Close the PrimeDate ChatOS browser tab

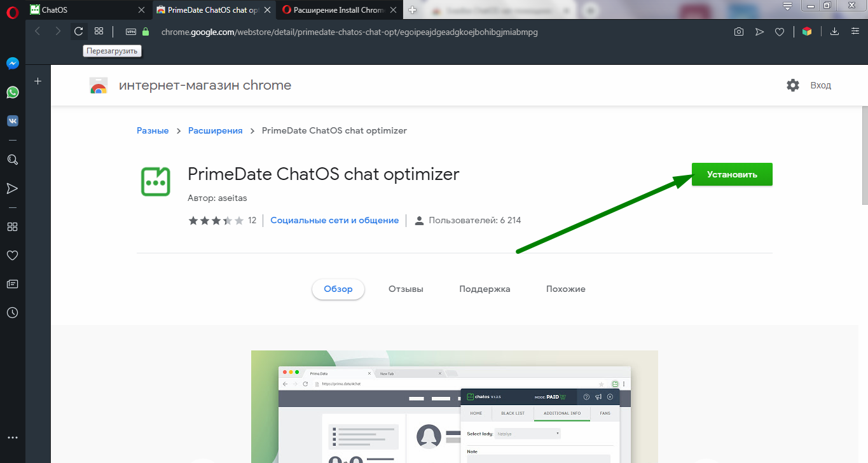pyautogui.click(x=267, y=10)
